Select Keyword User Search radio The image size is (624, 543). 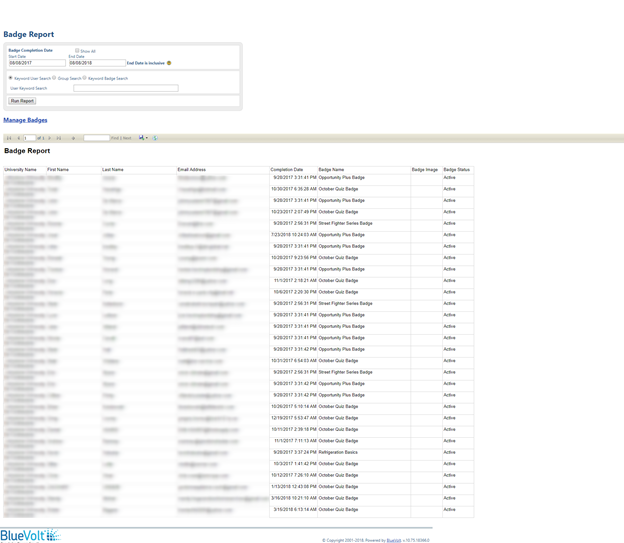11,78
